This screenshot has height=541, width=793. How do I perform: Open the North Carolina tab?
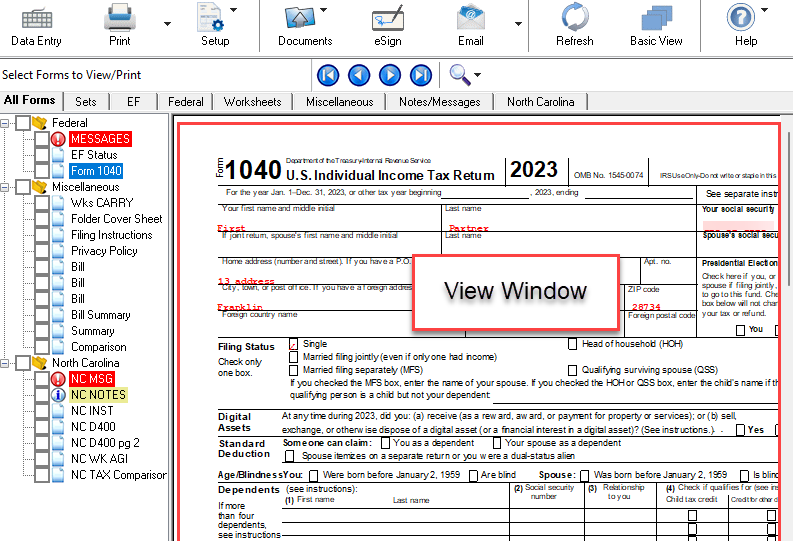(540, 102)
